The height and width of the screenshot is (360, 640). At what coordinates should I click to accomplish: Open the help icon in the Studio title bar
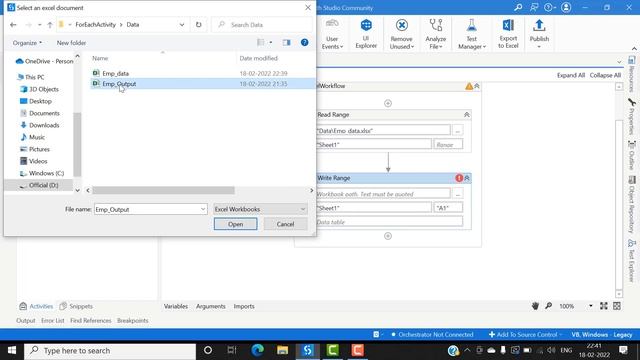550,7
